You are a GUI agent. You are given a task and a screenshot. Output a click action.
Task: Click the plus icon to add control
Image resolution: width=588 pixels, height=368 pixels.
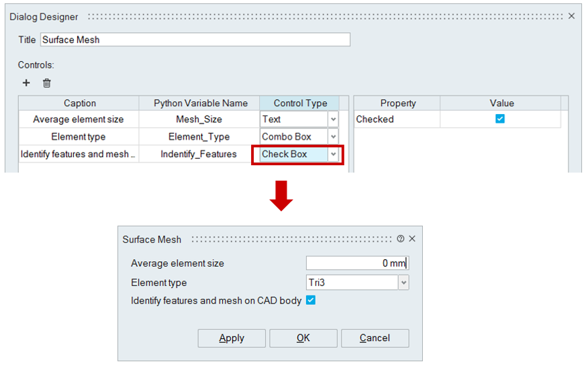[x=26, y=83]
